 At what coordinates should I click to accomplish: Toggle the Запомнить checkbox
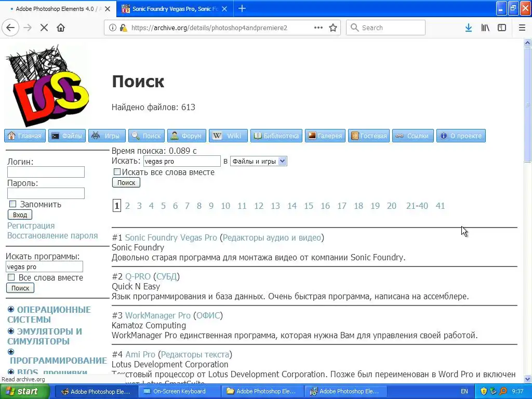12,204
